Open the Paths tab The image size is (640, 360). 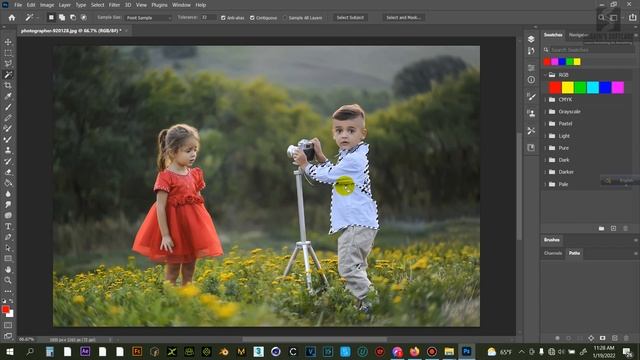coord(574,253)
